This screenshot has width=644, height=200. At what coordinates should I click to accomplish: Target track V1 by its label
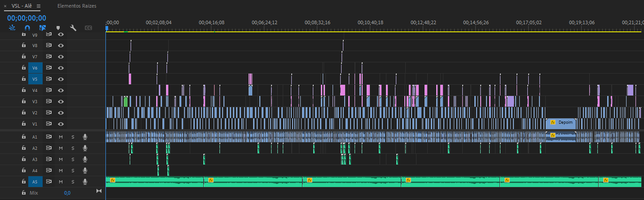[x=35, y=124]
